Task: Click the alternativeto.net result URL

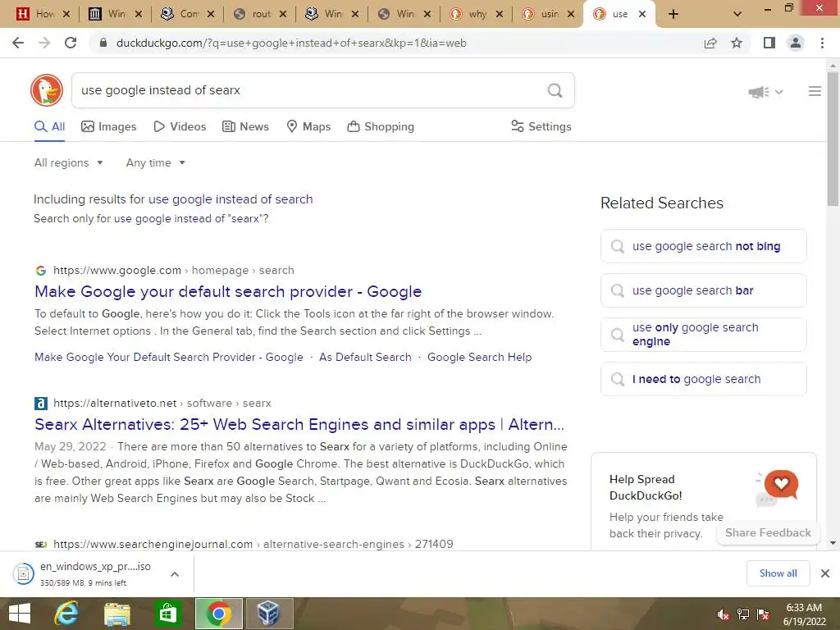Action: (x=162, y=403)
